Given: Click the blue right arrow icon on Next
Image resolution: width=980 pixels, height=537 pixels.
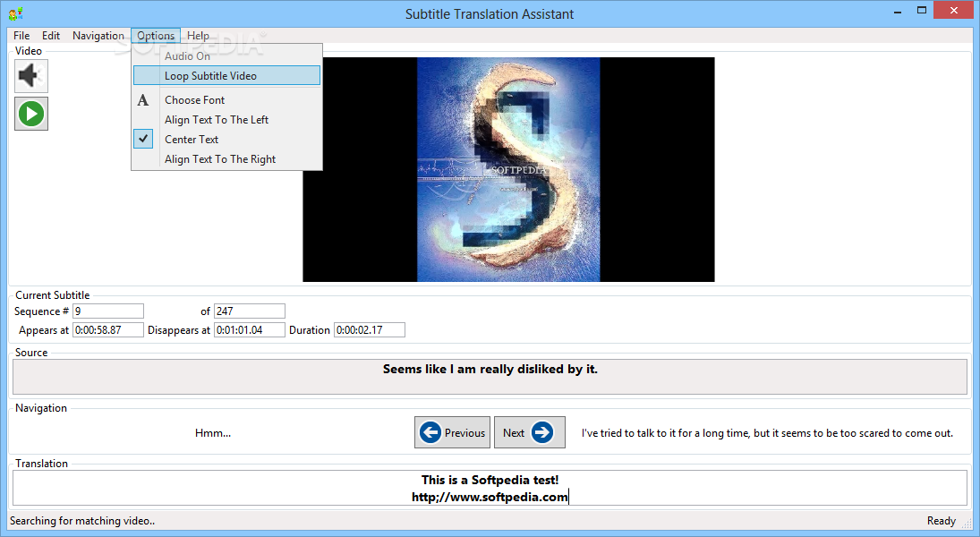Looking at the screenshot, I should pos(541,432).
